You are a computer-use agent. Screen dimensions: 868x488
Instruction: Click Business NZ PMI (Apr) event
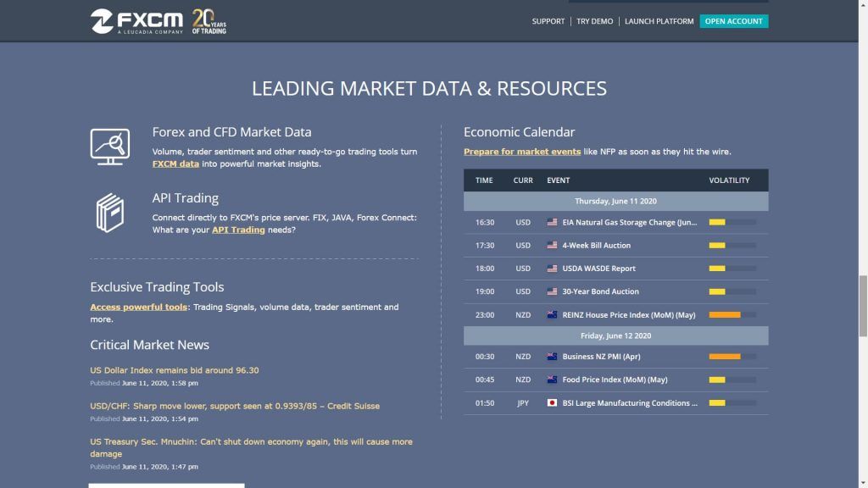point(601,357)
